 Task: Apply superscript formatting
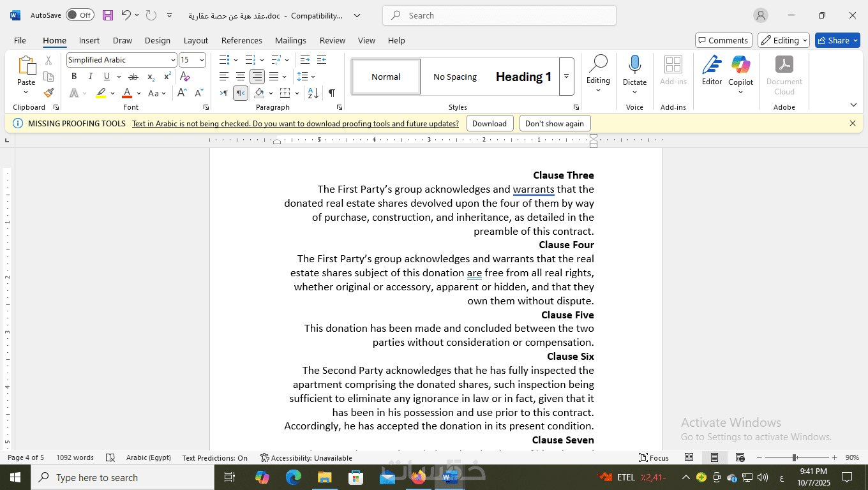pyautogui.click(x=167, y=77)
